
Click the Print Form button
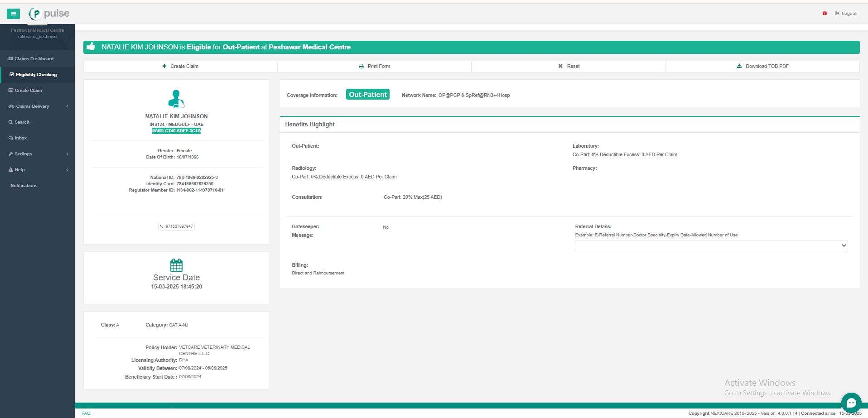374,66
